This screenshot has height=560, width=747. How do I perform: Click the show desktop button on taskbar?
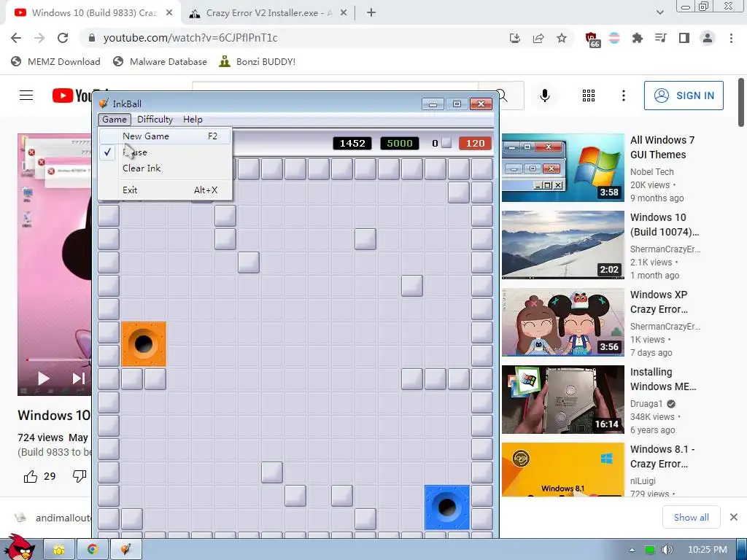[x=742, y=550]
